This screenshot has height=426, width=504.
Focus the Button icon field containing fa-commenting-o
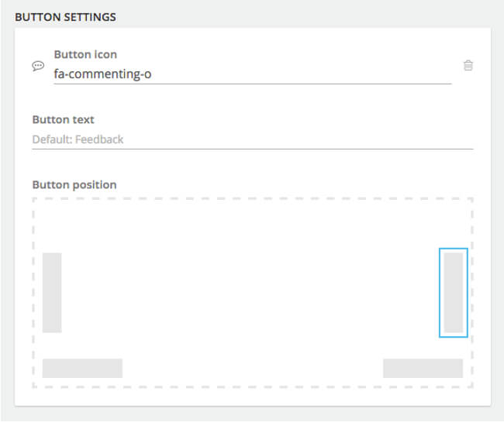click(x=252, y=74)
